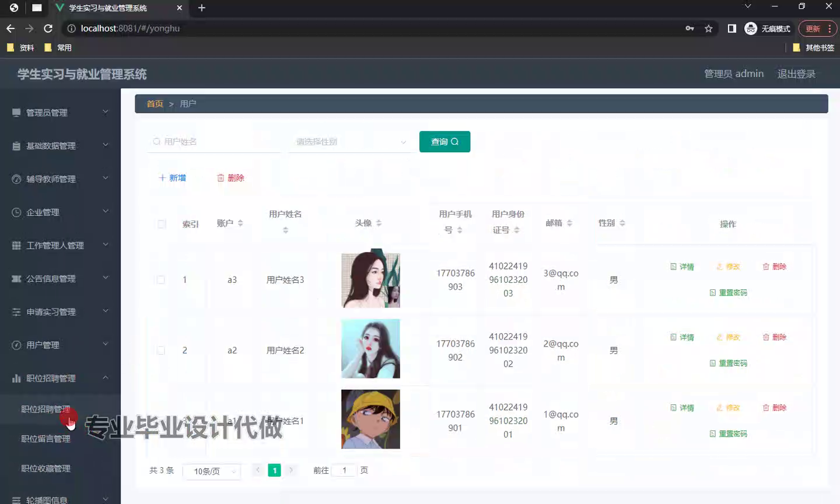
Task: Open the 常用 bookmarks folder
Action: (x=58, y=48)
